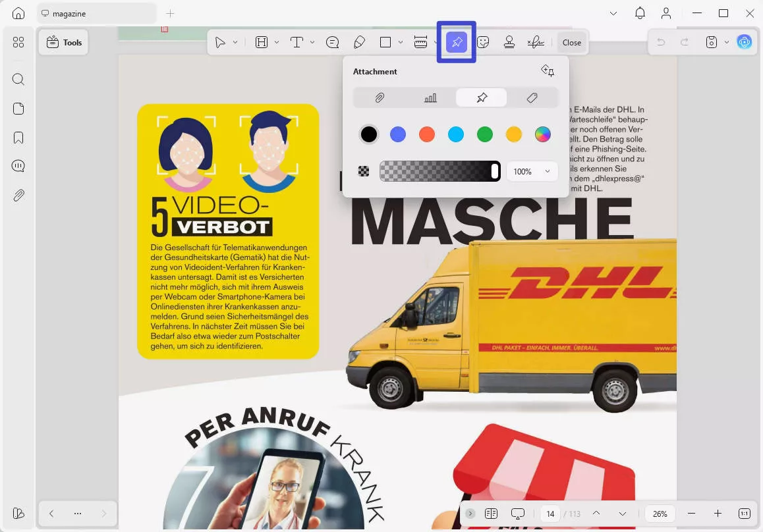This screenshot has height=532, width=763.
Task: Pick the blue color swatch
Action: [x=398, y=134]
